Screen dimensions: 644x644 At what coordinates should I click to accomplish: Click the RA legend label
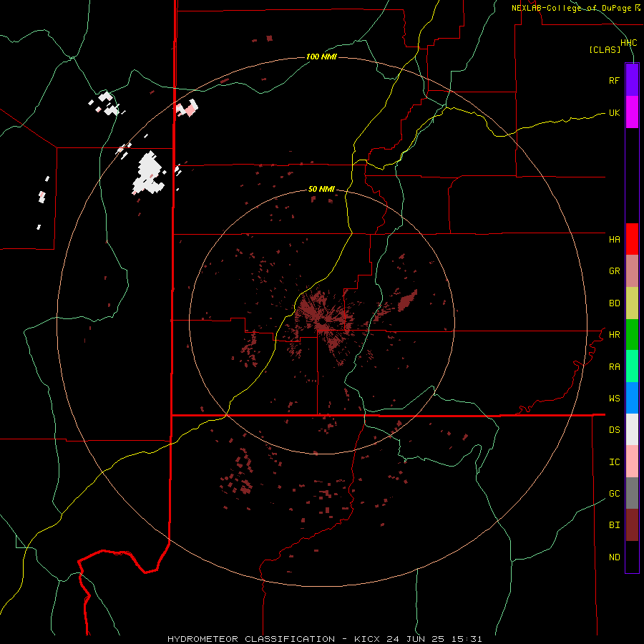(614, 367)
